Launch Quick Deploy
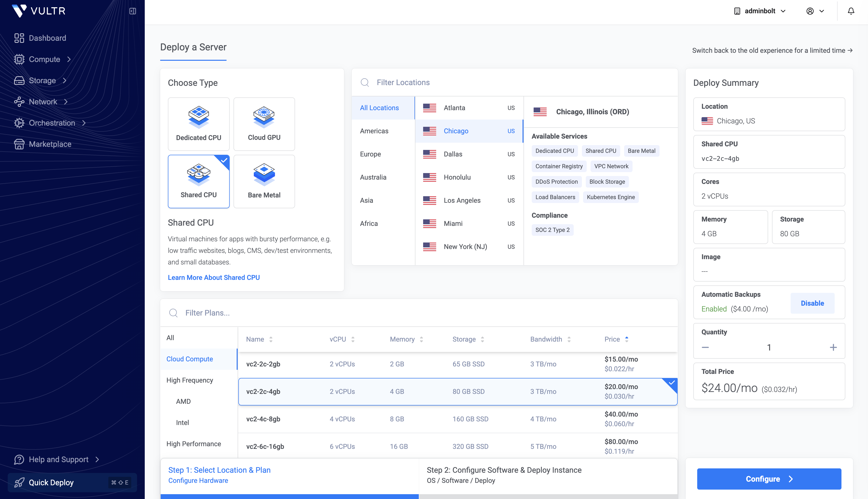 (72, 483)
